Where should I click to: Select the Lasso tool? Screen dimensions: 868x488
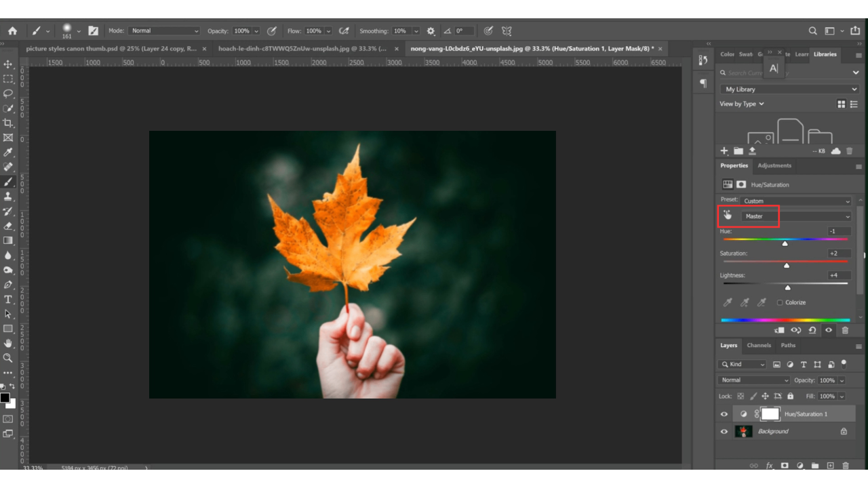[x=8, y=94]
